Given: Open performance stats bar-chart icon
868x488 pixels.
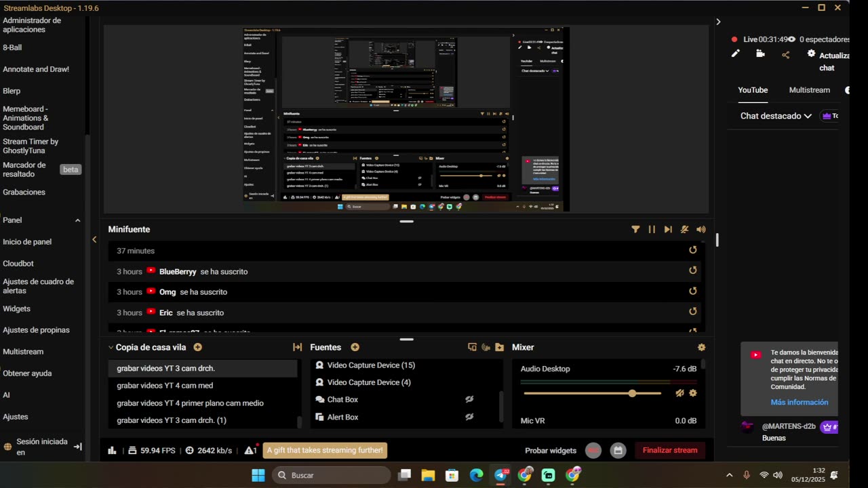Looking at the screenshot, I should (x=112, y=450).
